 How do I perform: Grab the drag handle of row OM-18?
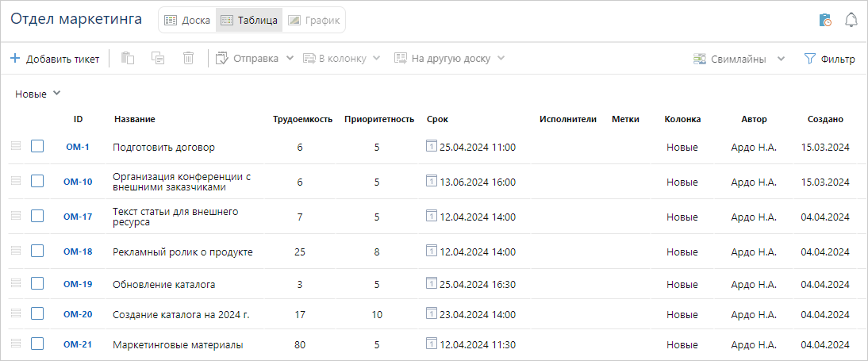pos(16,251)
